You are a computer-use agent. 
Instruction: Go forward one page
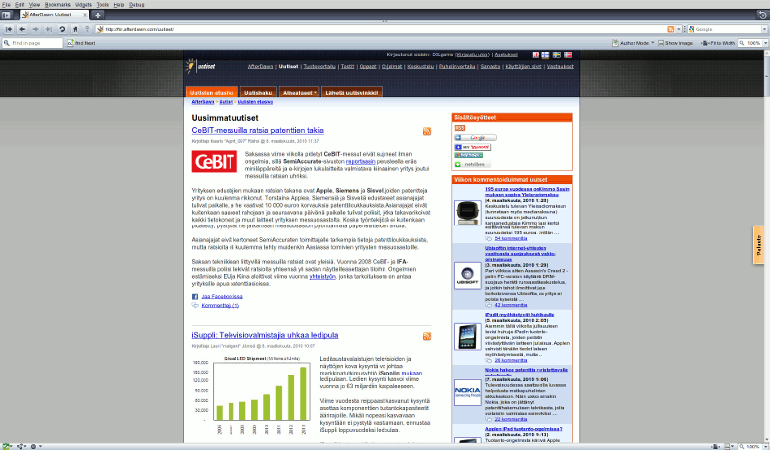pos(35,29)
